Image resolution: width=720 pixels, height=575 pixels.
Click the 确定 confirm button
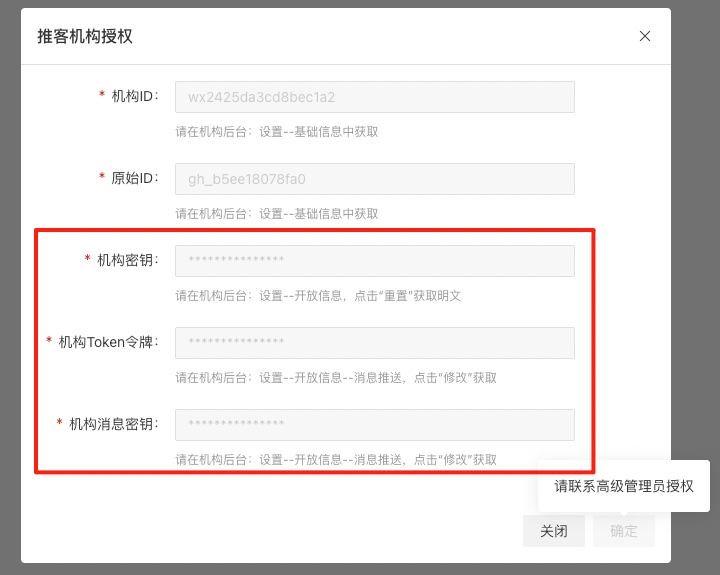[623, 531]
